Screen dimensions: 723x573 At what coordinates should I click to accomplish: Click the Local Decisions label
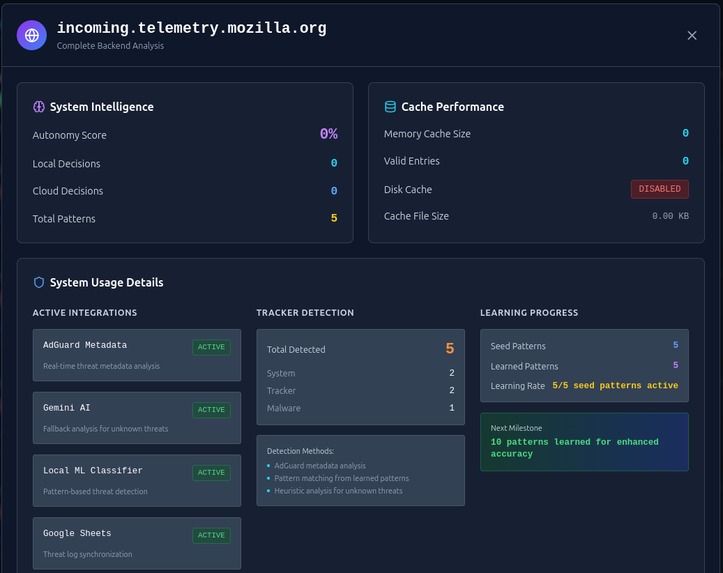[66, 164]
